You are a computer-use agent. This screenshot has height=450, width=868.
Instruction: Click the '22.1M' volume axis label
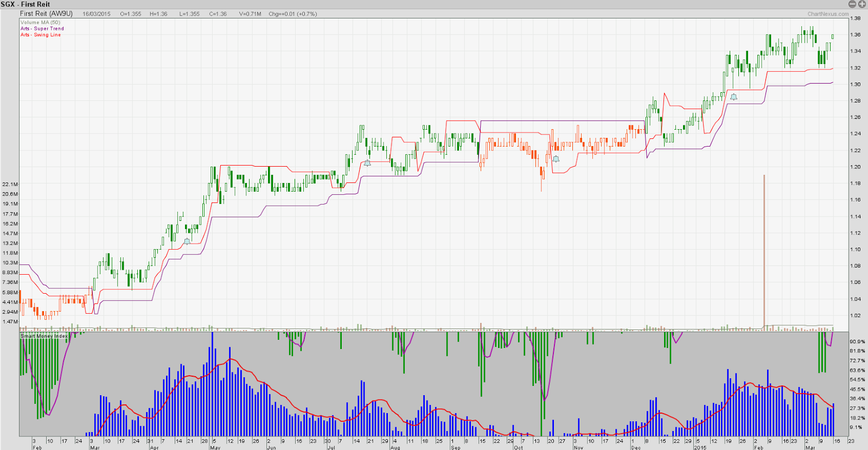[10, 185]
